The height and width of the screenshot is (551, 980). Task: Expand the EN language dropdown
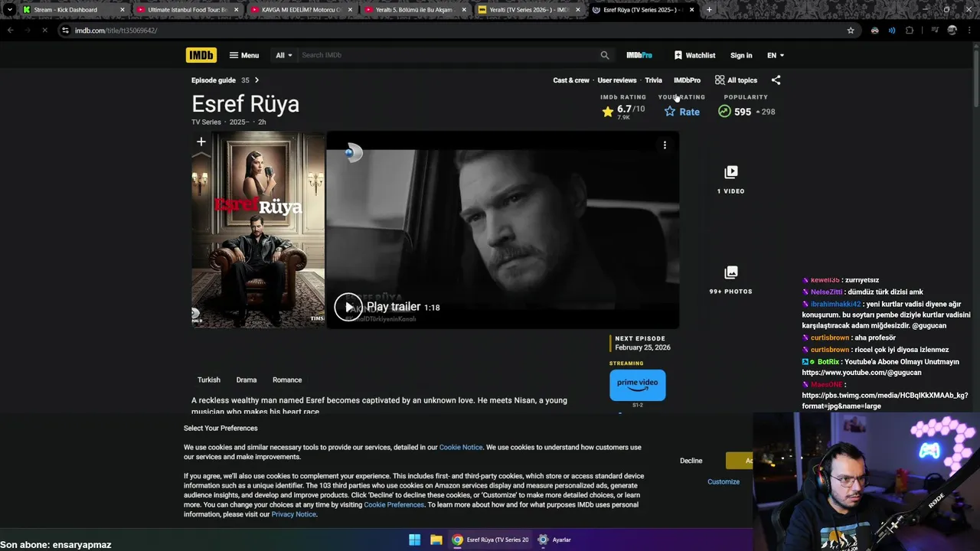coord(776,55)
